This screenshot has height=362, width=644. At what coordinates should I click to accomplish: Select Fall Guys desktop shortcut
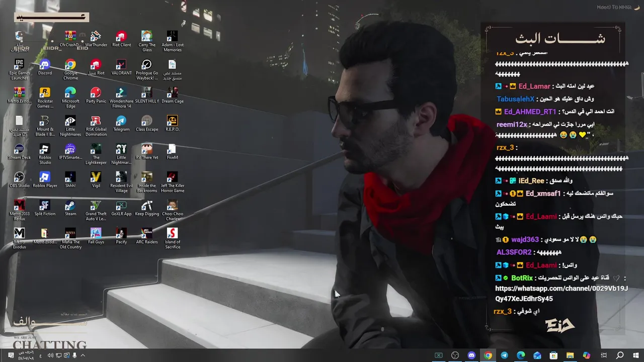pyautogui.click(x=96, y=236)
